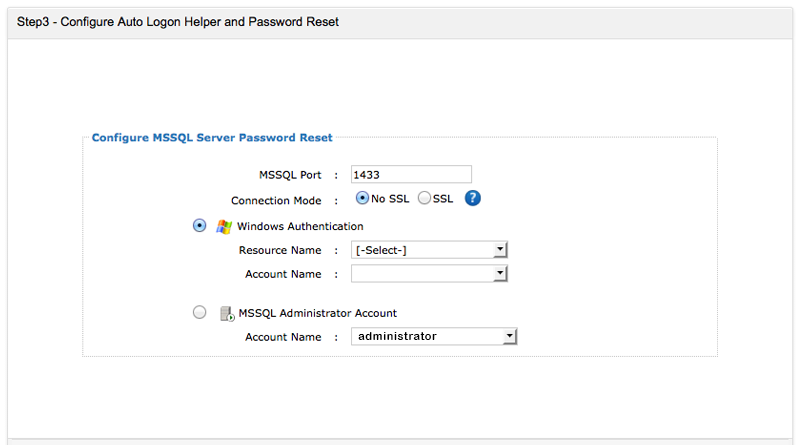
Task: Click the Configure MSSQL Server Password Reset heading
Action: pos(212,138)
